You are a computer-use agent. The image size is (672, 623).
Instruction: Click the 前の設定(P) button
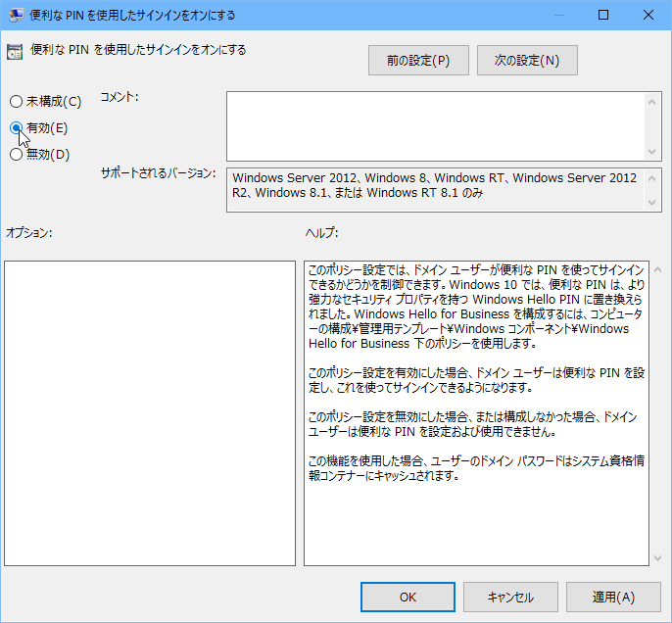coord(418,61)
